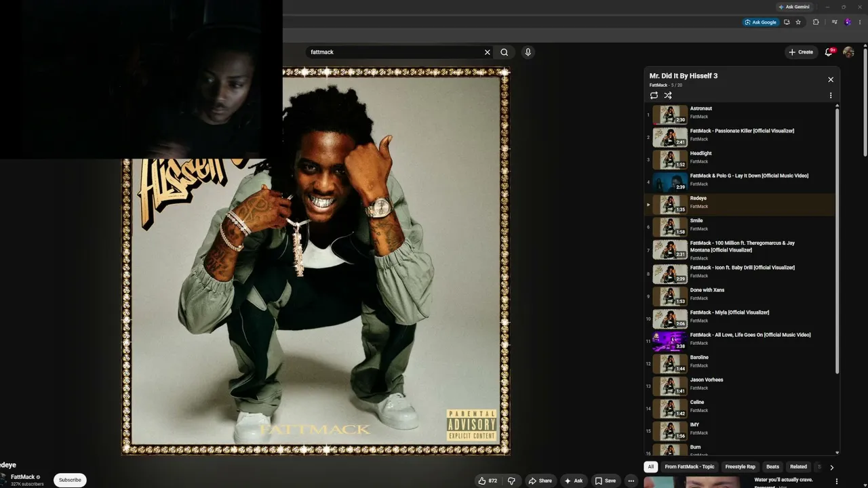868x488 pixels.
Task: Bookmark this page with the star icon
Action: click(x=798, y=22)
